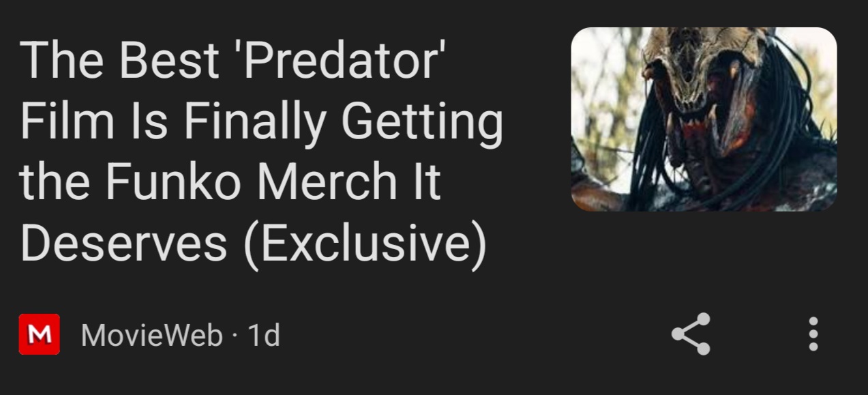868x395 pixels.
Task: Open the three-dot more options menu
Action: (x=813, y=334)
